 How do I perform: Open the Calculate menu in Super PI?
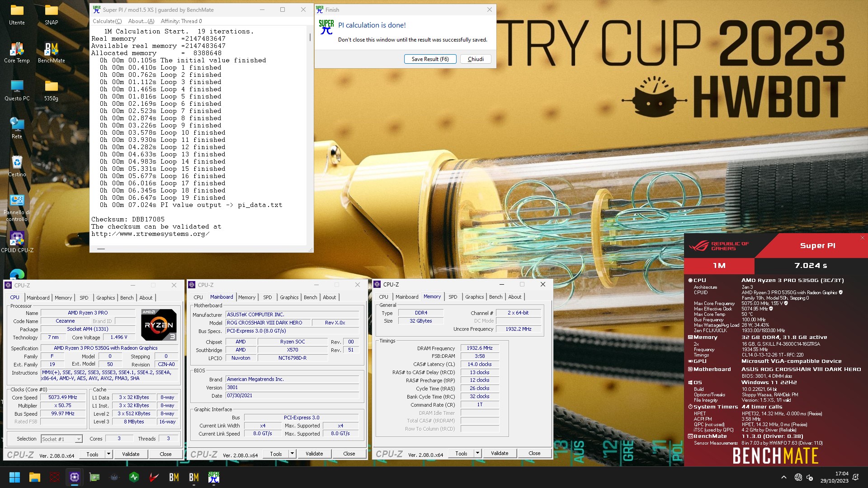[107, 21]
